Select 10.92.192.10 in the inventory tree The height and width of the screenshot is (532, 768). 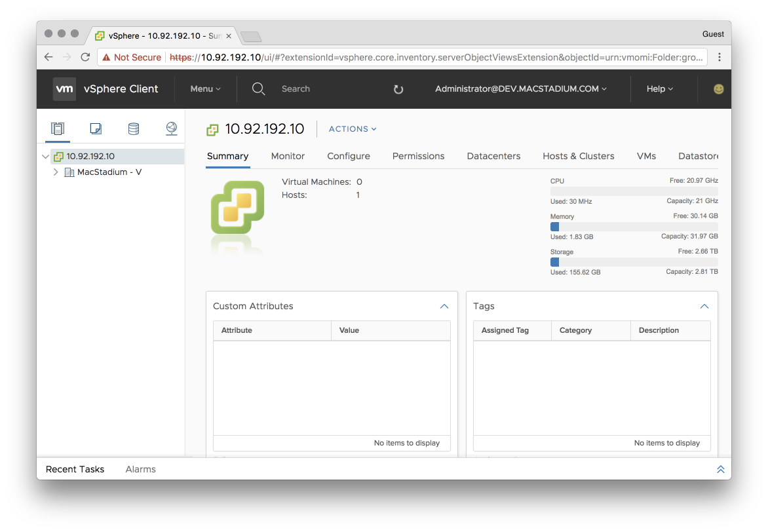tap(117, 157)
